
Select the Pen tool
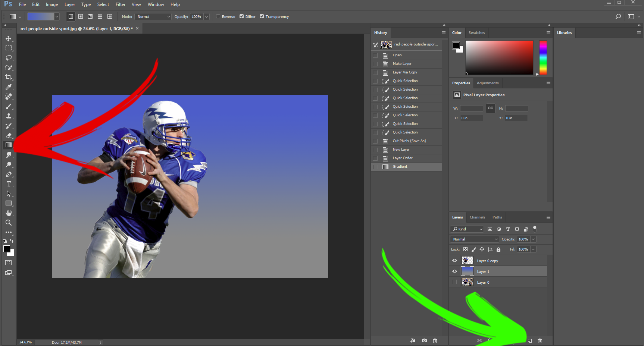coord(9,174)
